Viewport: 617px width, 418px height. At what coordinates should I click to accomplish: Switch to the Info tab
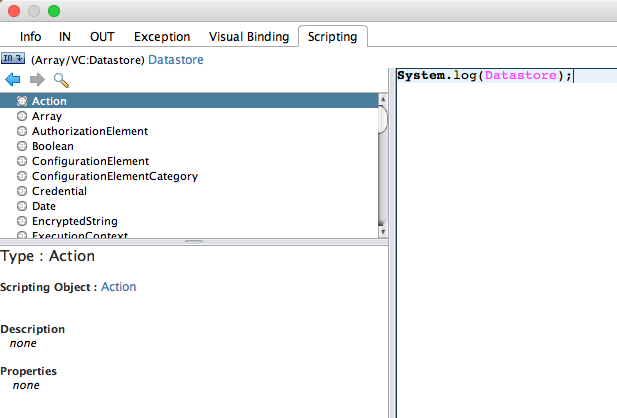(31, 37)
